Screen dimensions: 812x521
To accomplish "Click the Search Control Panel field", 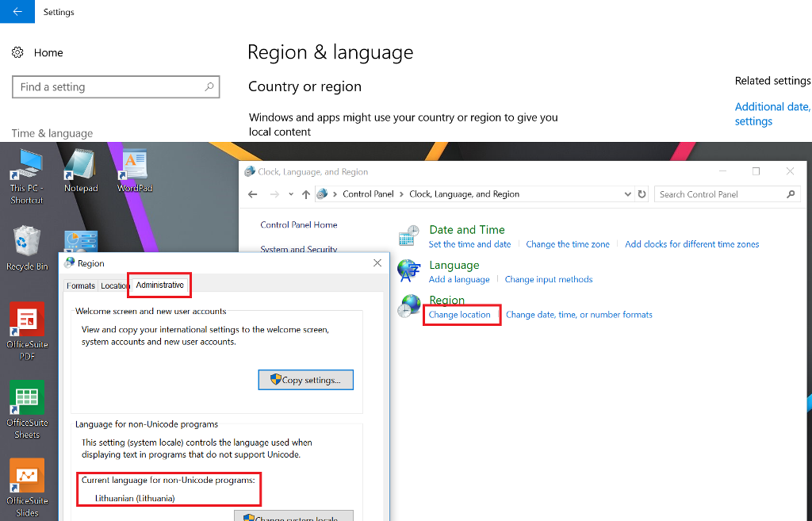I will pos(720,194).
